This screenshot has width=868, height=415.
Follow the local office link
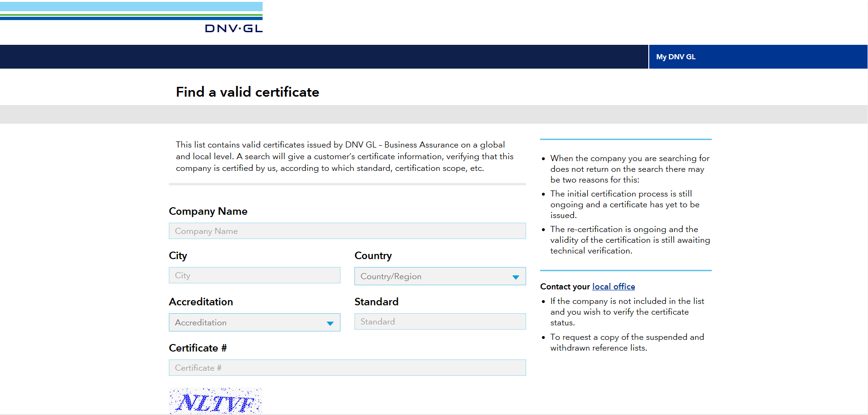613,287
